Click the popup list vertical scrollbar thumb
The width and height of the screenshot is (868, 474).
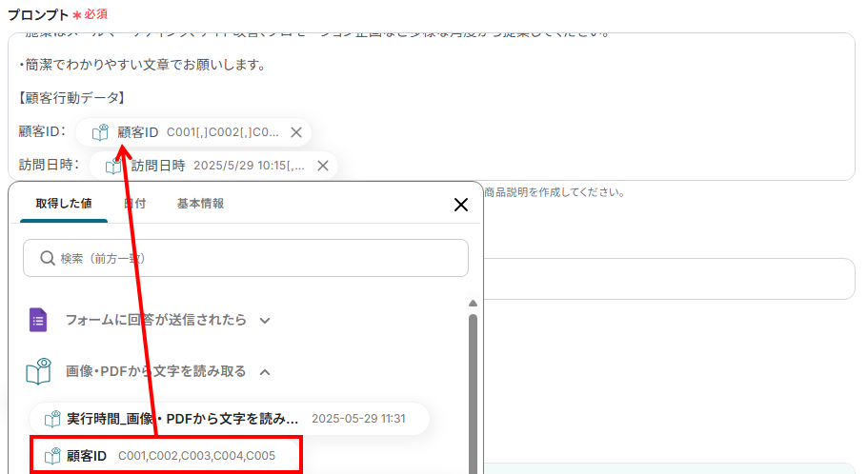(473, 394)
